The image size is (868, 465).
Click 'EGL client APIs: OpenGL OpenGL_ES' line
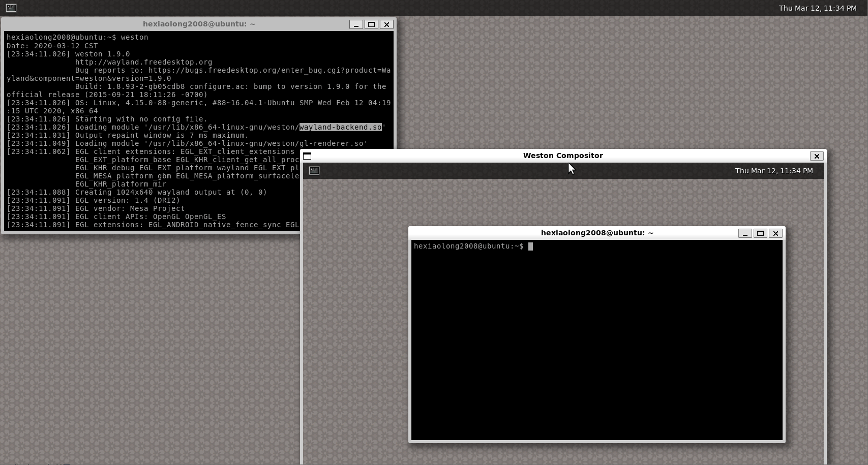(x=116, y=216)
